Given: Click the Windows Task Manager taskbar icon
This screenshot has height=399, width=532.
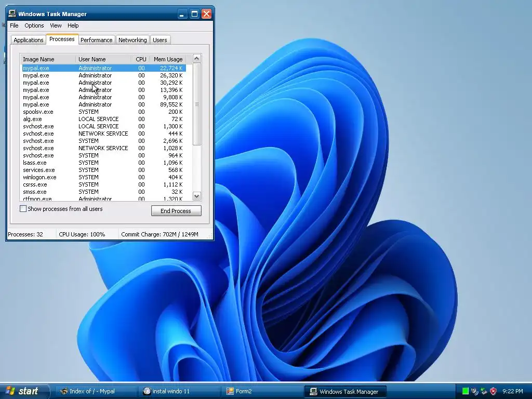Looking at the screenshot, I should (x=313, y=391).
